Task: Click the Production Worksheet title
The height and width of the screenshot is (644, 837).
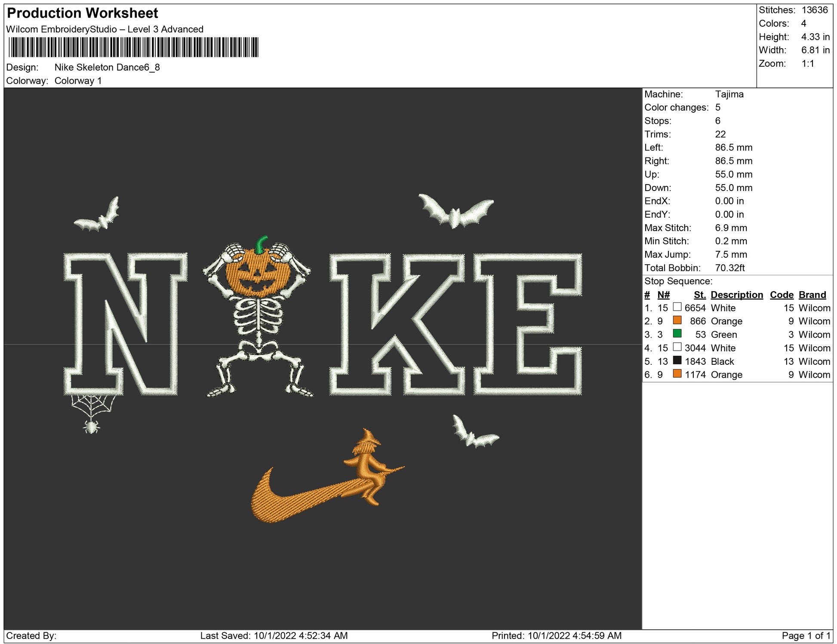Action: click(83, 13)
